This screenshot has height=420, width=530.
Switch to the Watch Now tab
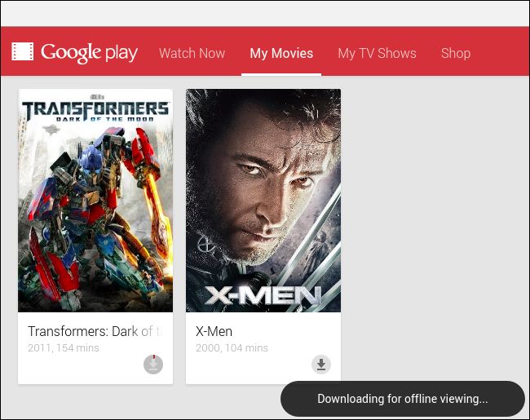click(192, 53)
